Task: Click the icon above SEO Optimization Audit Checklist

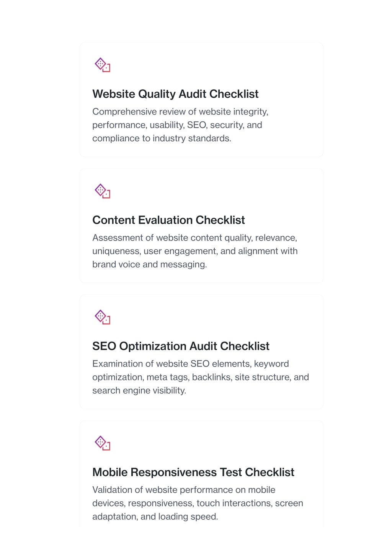Action: click(103, 317)
